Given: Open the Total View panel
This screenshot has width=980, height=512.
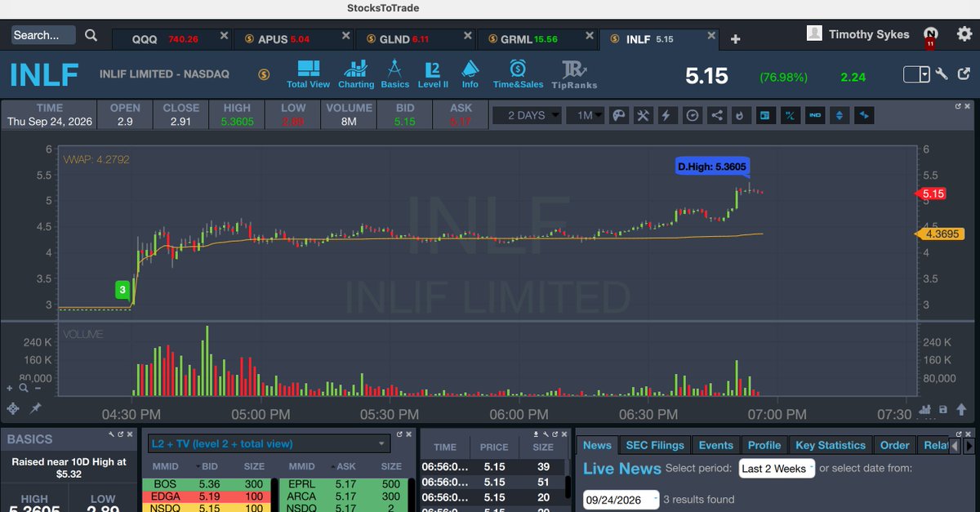Looking at the screenshot, I should click(x=308, y=73).
